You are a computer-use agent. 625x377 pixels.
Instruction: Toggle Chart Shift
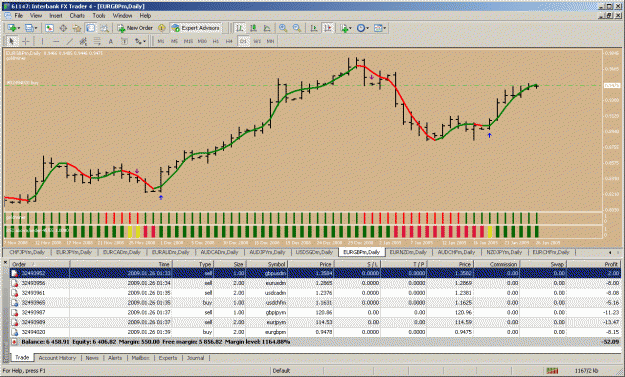(328, 28)
